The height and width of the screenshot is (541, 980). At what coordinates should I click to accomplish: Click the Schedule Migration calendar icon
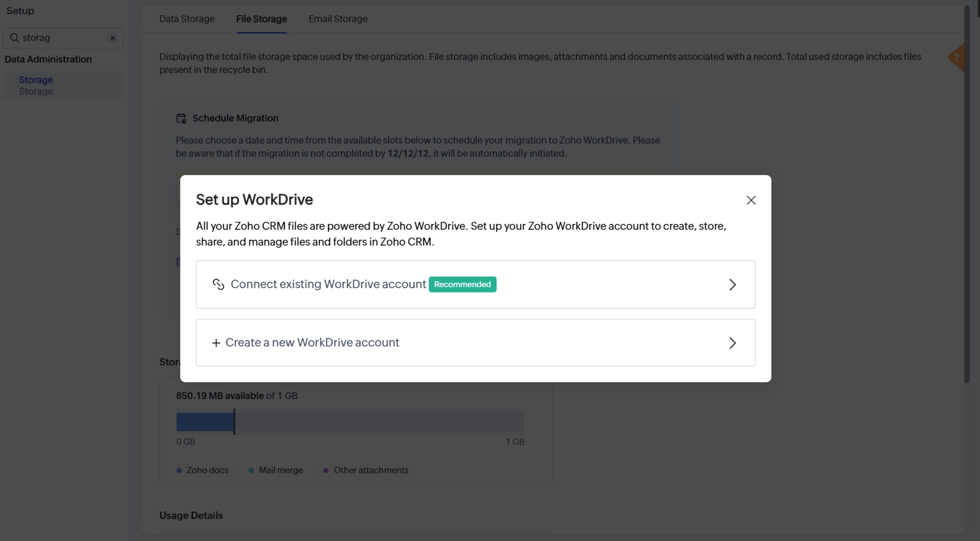(x=181, y=118)
